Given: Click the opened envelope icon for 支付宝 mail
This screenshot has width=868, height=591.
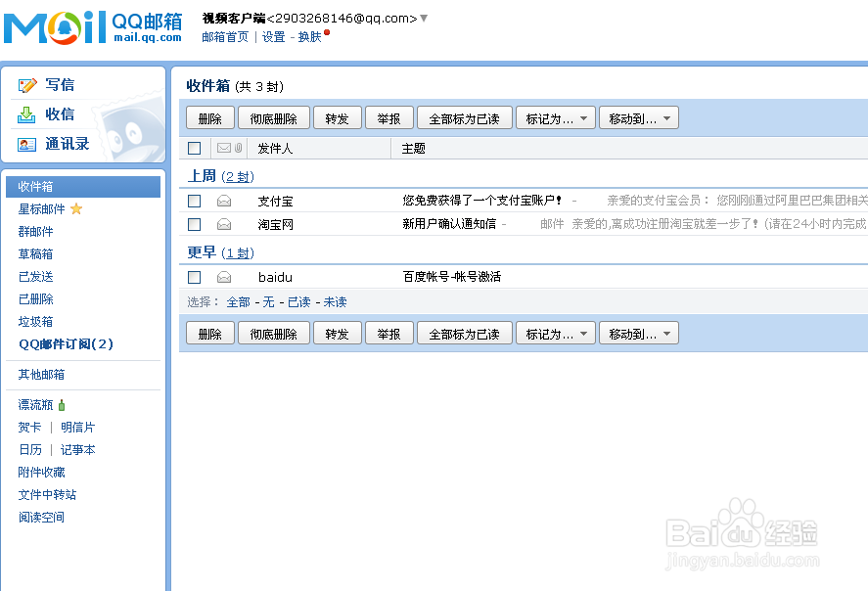Looking at the screenshot, I should point(224,201).
